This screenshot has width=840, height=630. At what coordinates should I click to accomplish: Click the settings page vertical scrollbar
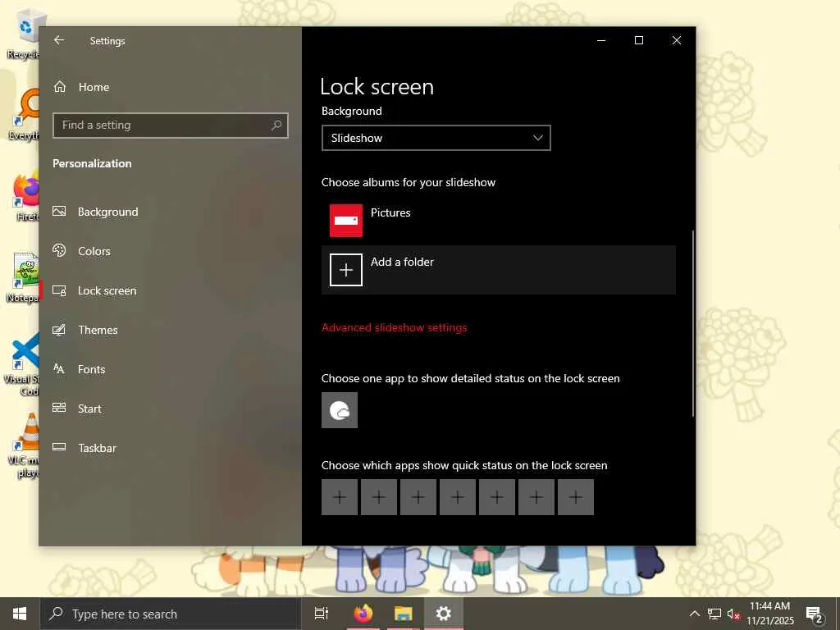(x=692, y=323)
